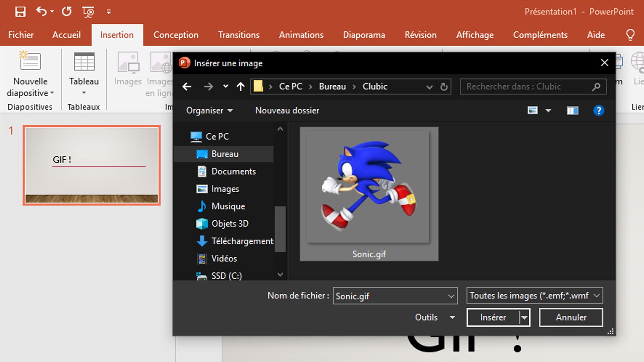Go up one folder level arrow

(x=241, y=86)
